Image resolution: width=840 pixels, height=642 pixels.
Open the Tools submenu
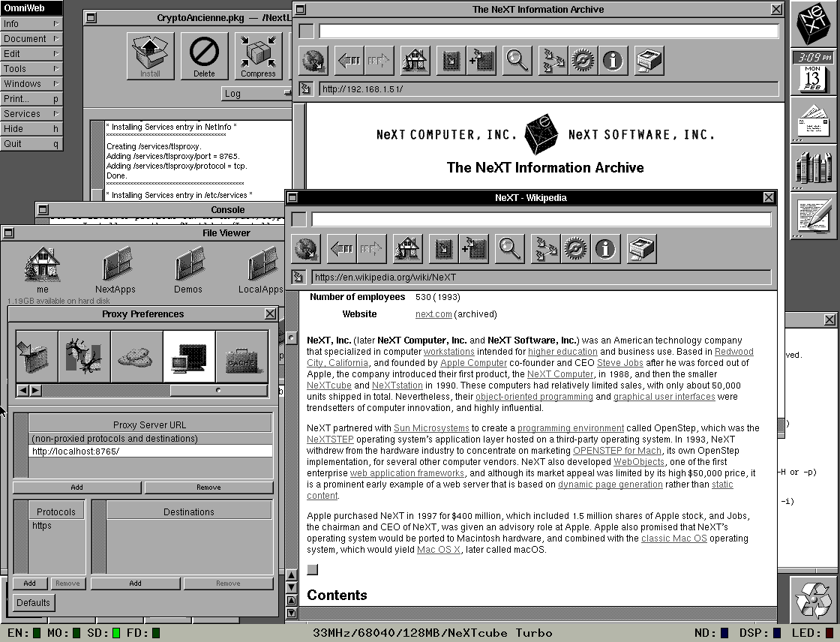[x=31, y=69]
